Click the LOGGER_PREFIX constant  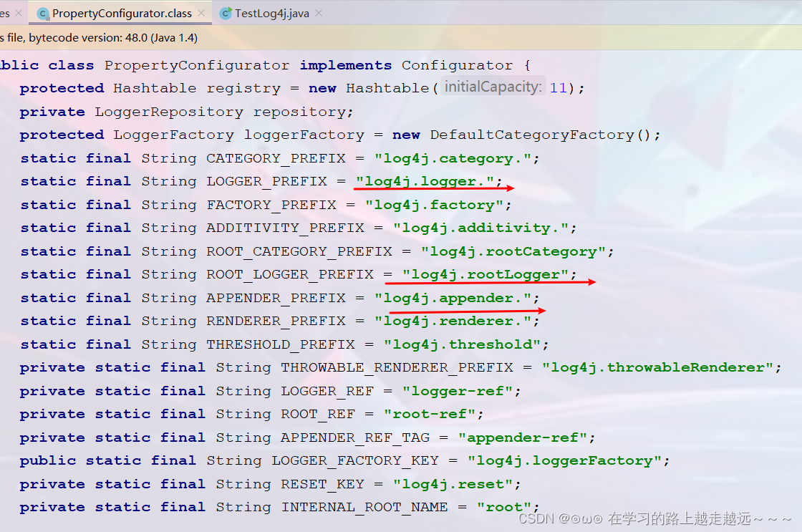point(266,182)
